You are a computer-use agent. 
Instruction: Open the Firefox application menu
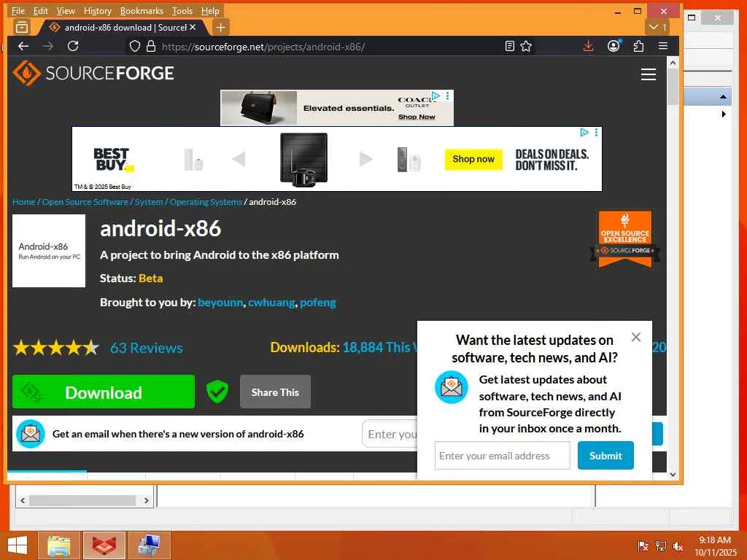(662, 46)
